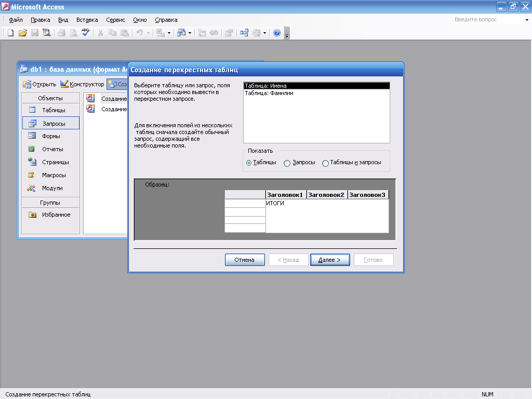Click the Отмена button
This screenshot has width=532, height=399.
pos(245,260)
